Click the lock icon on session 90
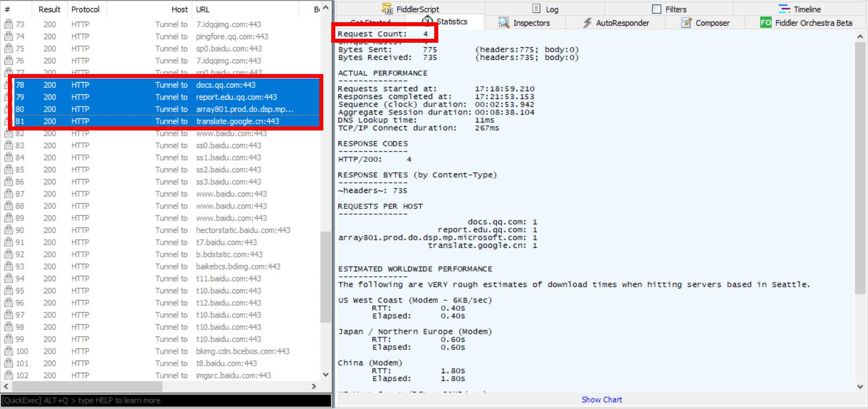The height and width of the screenshot is (409, 868). (9, 230)
